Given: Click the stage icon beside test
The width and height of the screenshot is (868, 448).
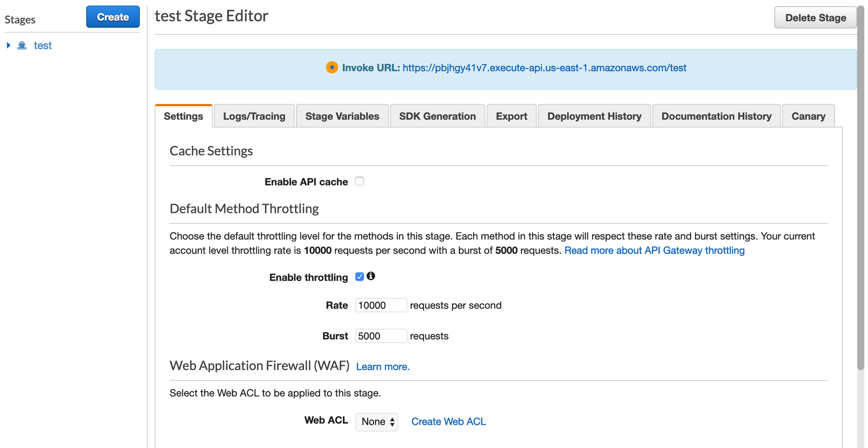Looking at the screenshot, I should (x=22, y=46).
